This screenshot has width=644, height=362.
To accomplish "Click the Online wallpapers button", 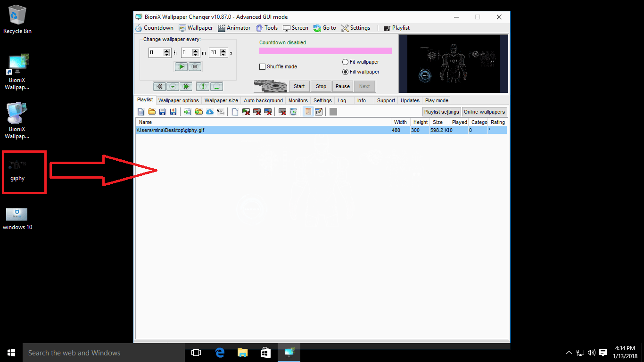I will click(484, 112).
